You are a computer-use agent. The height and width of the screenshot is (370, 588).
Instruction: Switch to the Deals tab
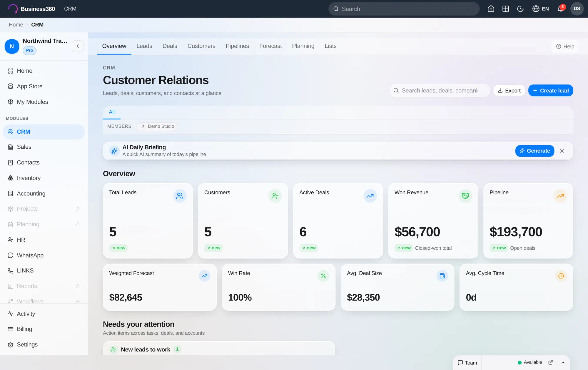pyautogui.click(x=170, y=46)
